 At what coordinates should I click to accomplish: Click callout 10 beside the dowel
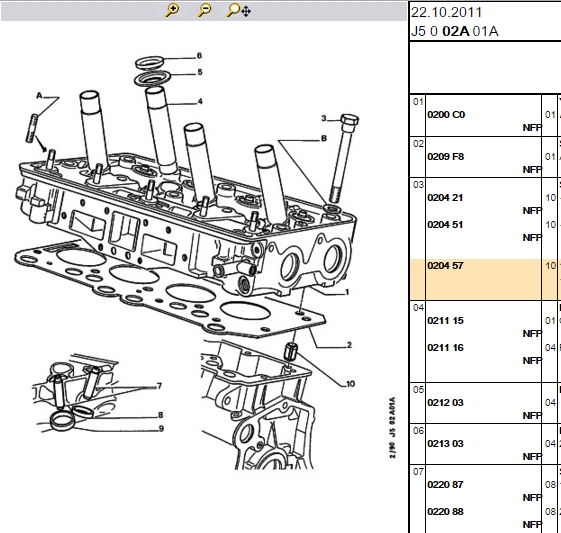click(350, 384)
